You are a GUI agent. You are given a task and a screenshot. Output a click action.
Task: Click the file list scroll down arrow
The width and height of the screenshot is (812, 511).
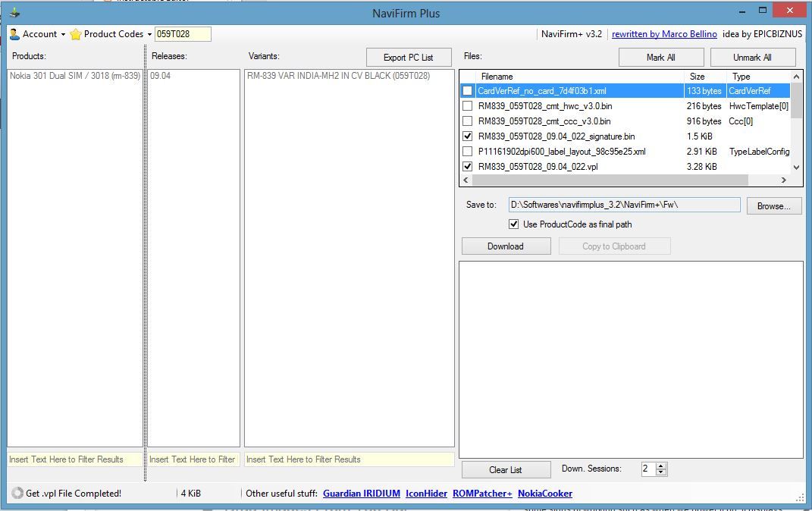tap(797, 168)
